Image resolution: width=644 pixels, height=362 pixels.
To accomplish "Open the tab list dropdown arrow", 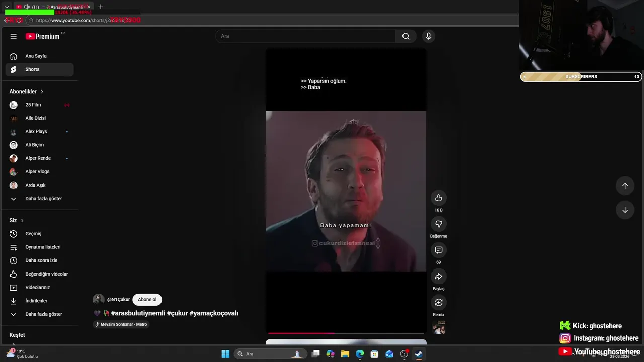I will click(7, 7).
